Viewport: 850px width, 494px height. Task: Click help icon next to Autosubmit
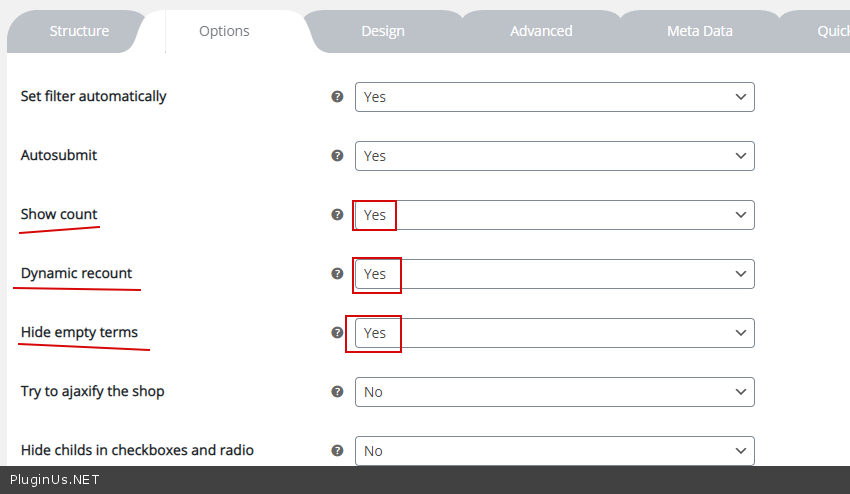pyautogui.click(x=337, y=156)
